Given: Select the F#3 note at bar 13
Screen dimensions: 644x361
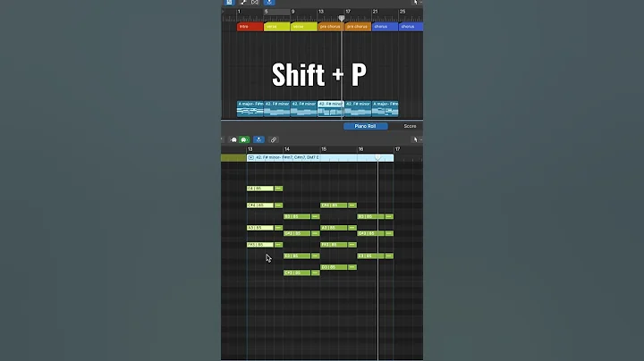Looking at the screenshot, I should coord(260,245).
